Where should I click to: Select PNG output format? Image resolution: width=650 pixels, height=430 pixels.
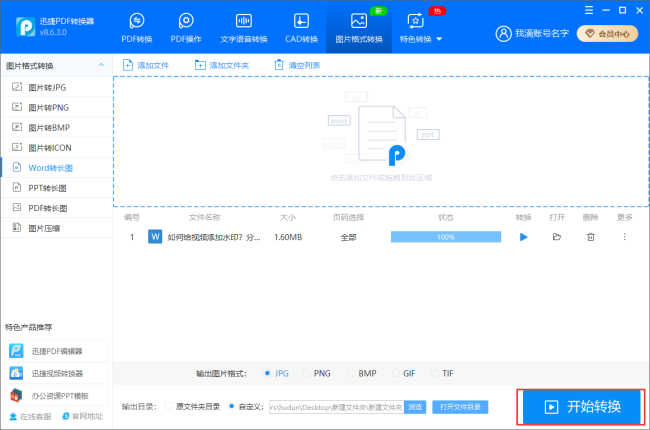[x=317, y=373]
